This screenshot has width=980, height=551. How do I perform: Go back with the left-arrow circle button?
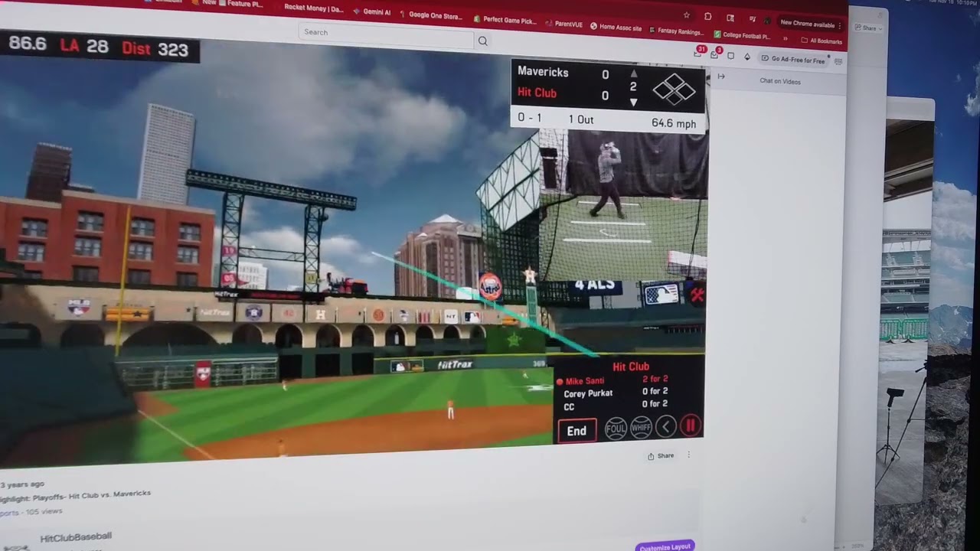pos(666,427)
